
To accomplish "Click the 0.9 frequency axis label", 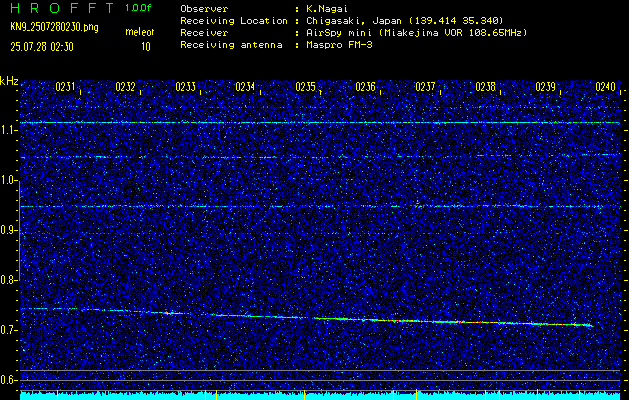I will pos(7,230).
